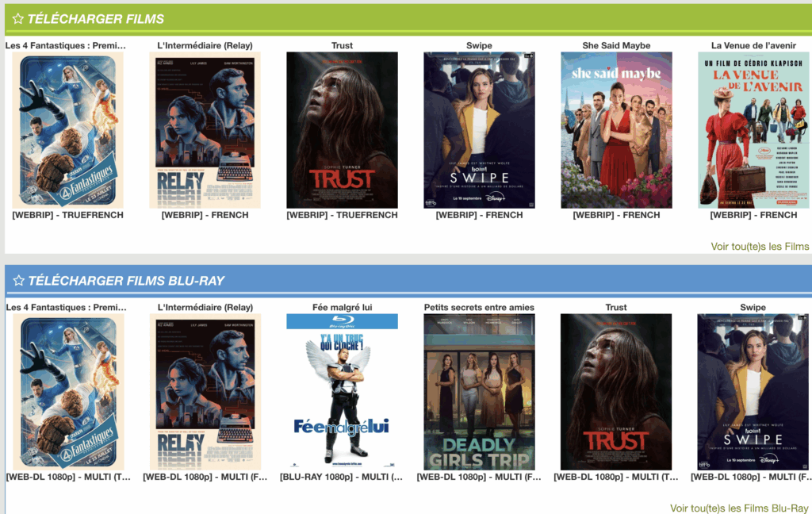Click the Fée malgré lui title text
This screenshot has height=514, width=812.
pos(342,307)
